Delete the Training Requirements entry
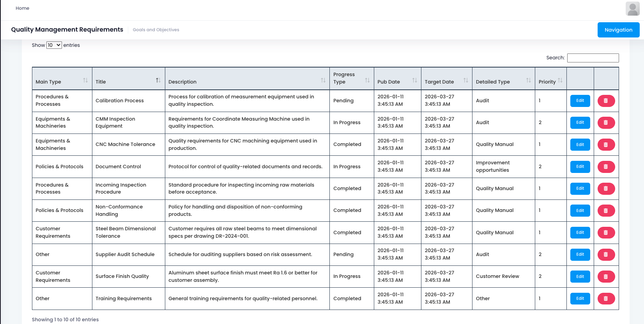 coord(606,299)
